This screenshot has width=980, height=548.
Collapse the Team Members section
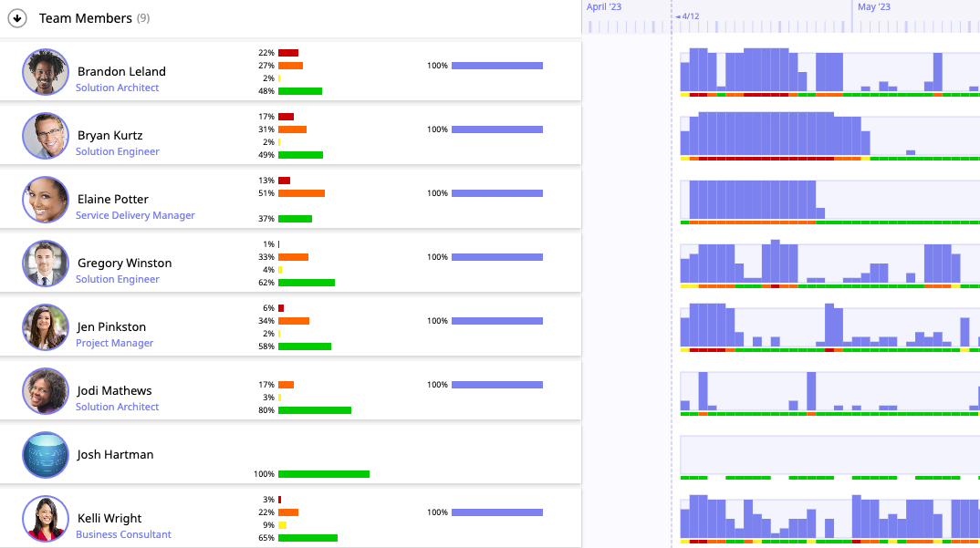click(x=16, y=17)
